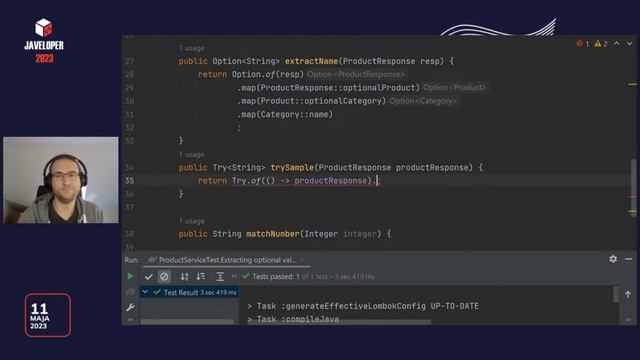Click the Option<Product> inlay hint

click(454, 88)
